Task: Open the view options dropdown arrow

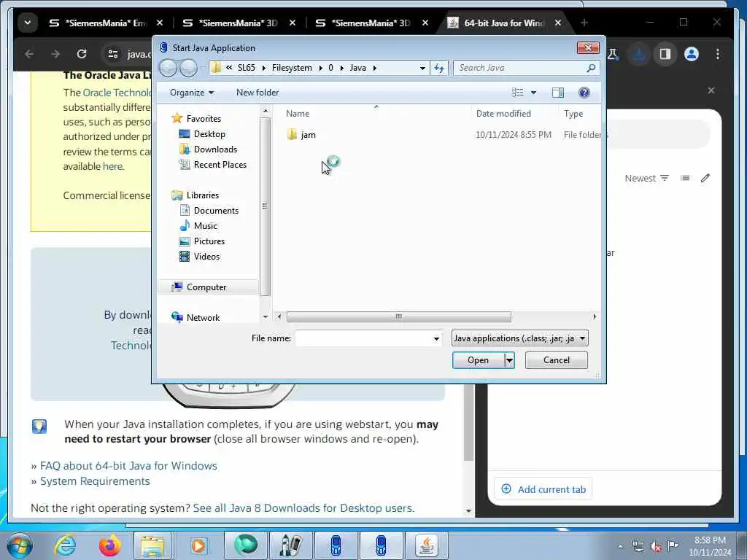Action: point(533,93)
